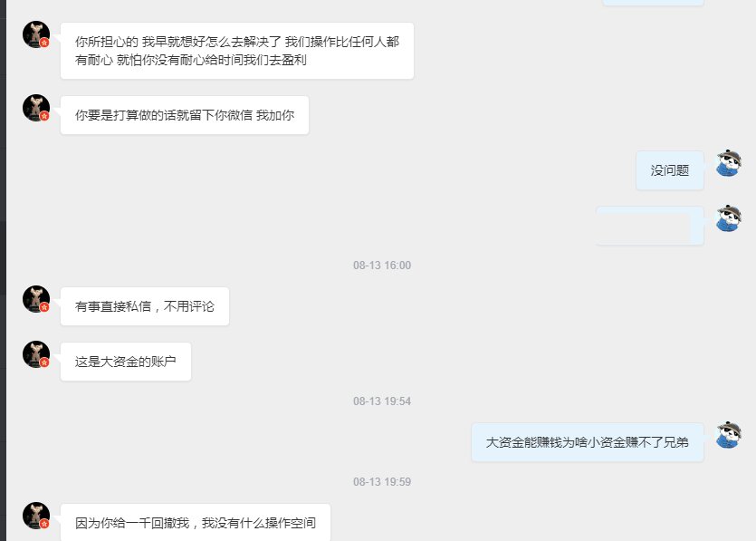This screenshot has height=541, width=756.
Task: Click avatar next to '这是大资金的账户' message
Action: tap(36, 354)
